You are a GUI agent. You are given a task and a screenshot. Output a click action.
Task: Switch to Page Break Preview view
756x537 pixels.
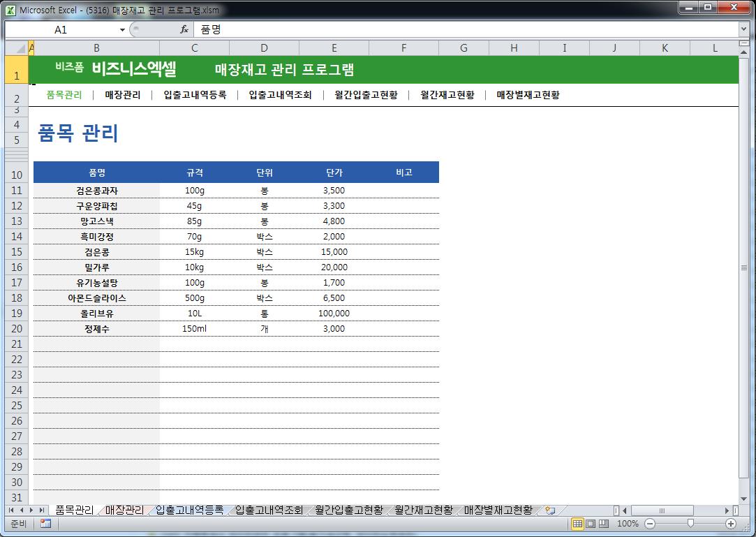pyautogui.click(x=604, y=523)
